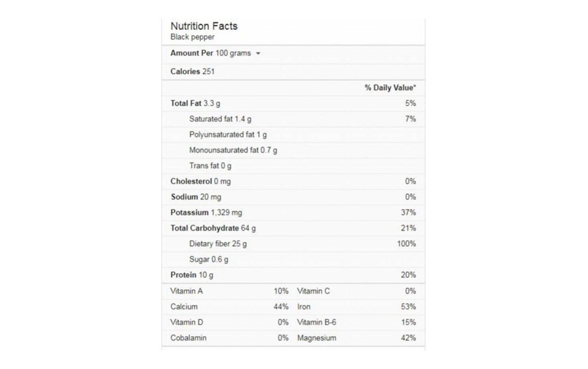Select the Total Fat 3.3 g row
This screenshot has width=588, height=369.
[x=293, y=103]
